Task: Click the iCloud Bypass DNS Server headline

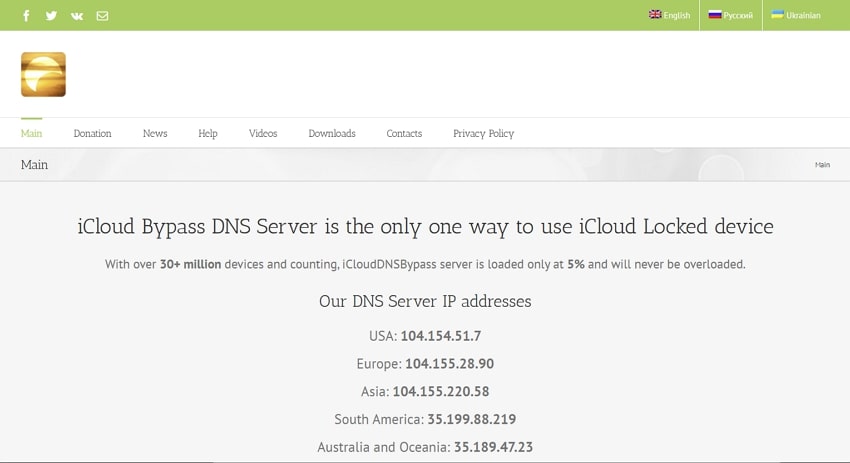Action: (425, 227)
